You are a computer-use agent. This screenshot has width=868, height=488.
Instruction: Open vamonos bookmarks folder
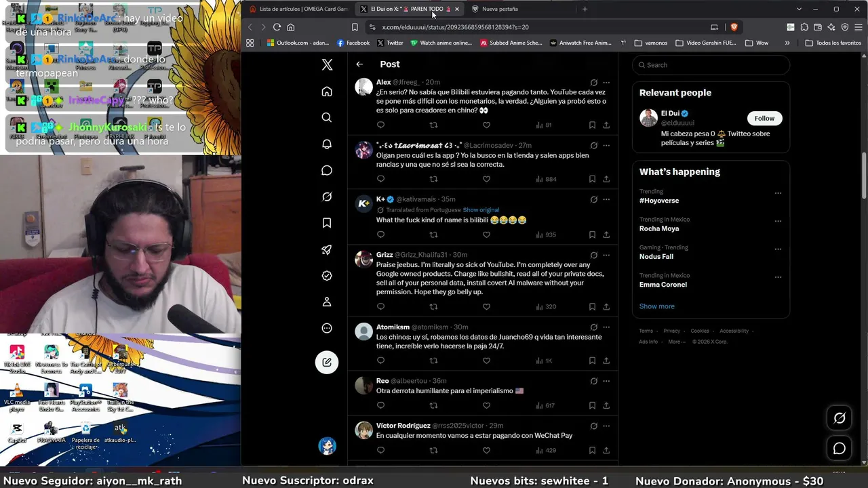651,43
